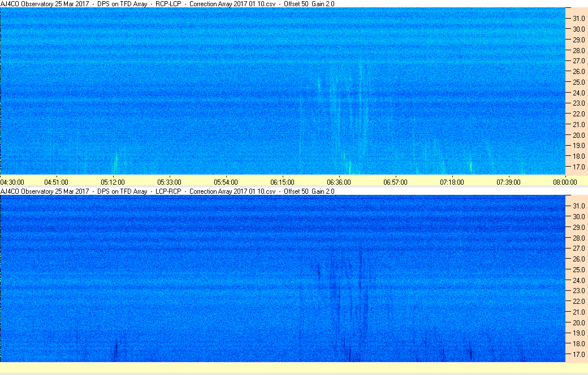Click the 05:54:00 time axis label
The width and height of the screenshot is (588, 375).
pos(226,182)
